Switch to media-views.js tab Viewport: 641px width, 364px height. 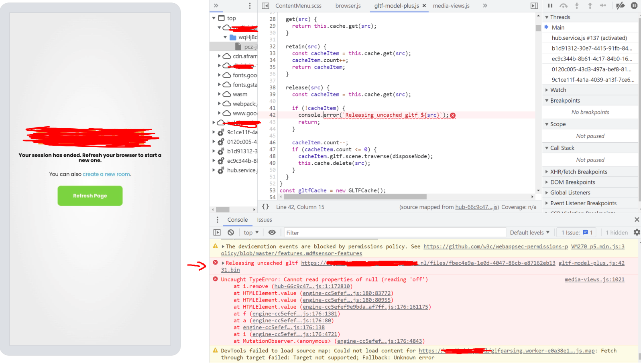tap(451, 6)
